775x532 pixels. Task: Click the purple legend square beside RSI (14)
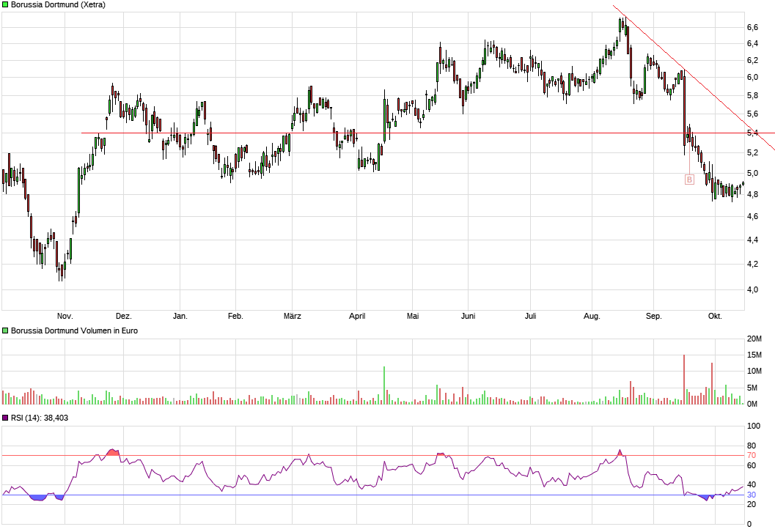click(5, 418)
